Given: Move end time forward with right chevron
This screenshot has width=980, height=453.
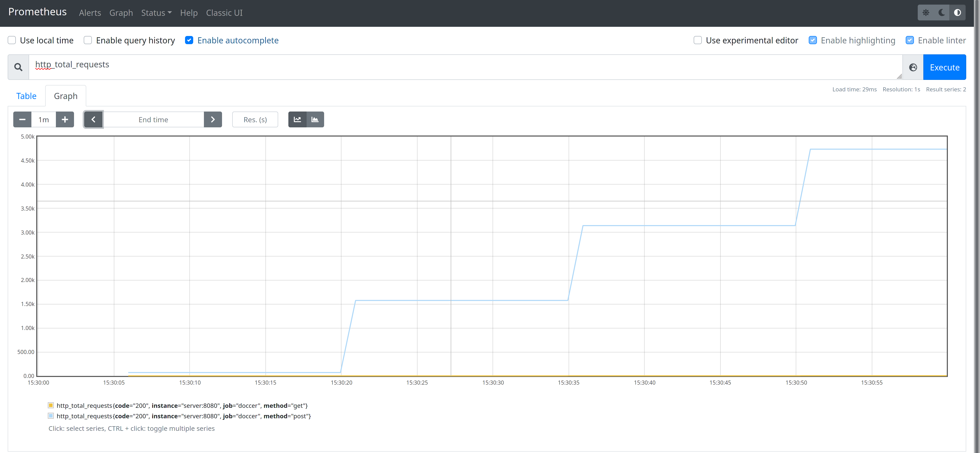Looking at the screenshot, I should pyautogui.click(x=213, y=119).
